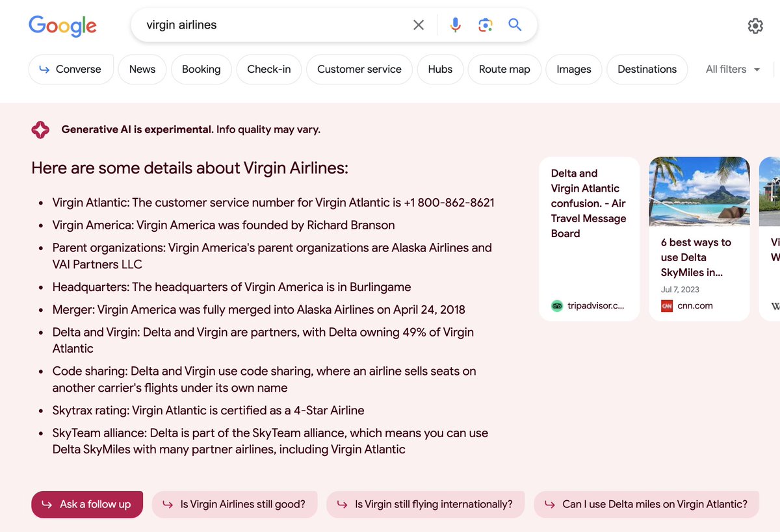This screenshot has width=780, height=532.
Task: Open the All filters dropdown
Action: [x=733, y=70]
